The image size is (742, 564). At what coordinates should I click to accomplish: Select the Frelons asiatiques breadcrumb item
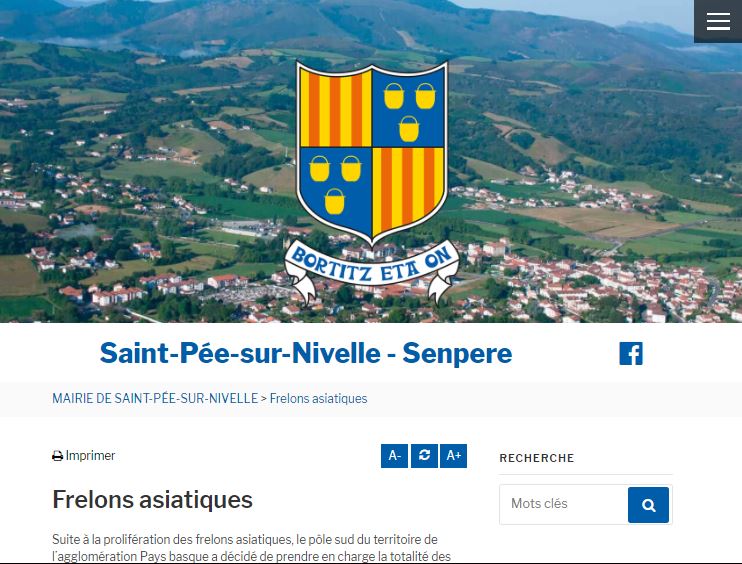(x=318, y=398)
